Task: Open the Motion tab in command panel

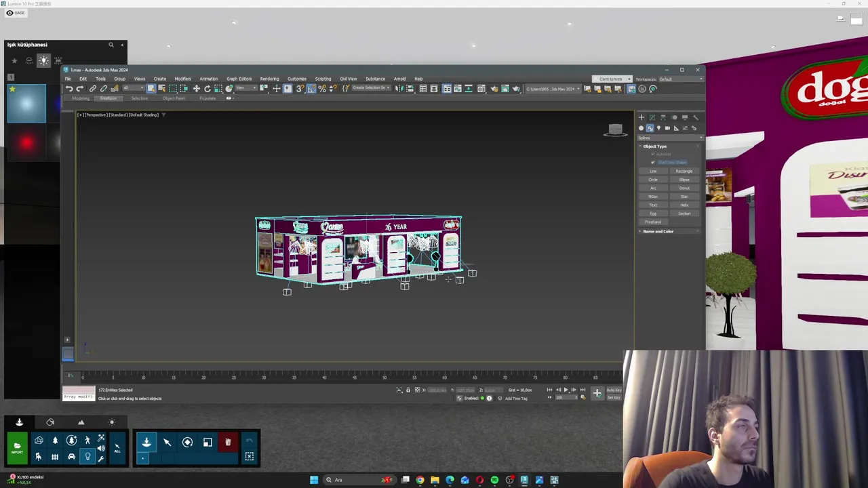Action: (x=674, y=118)
